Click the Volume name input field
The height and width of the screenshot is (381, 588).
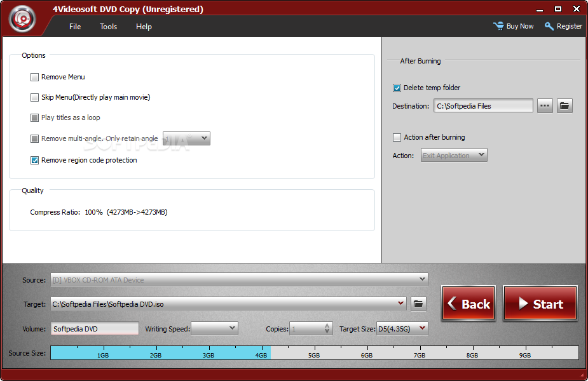[x=95, y=328]
